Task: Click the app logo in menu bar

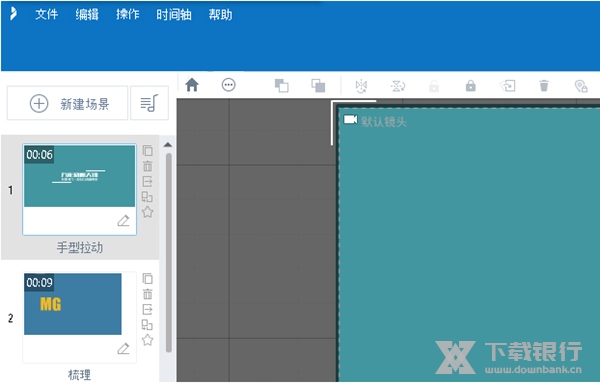Action: click(13, 14)
